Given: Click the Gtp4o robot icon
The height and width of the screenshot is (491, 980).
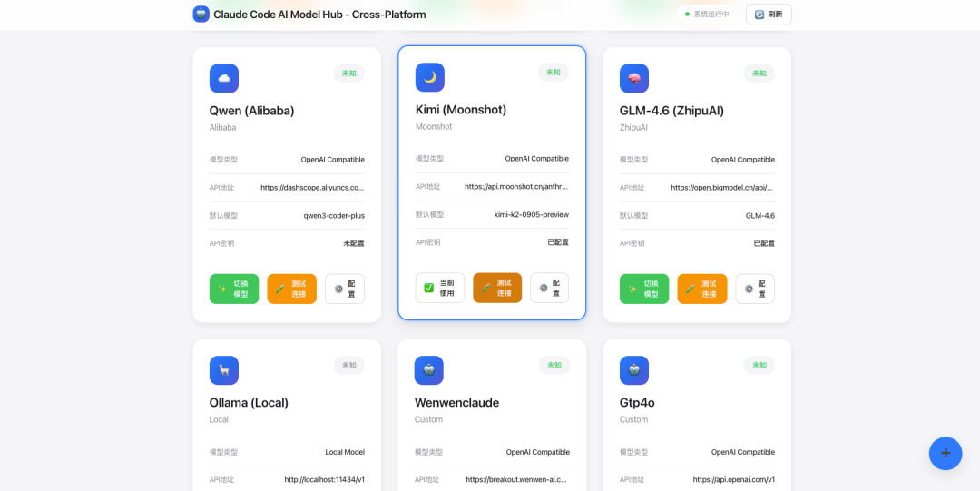Looking at the screenshot, I should [x=634, y=370].
